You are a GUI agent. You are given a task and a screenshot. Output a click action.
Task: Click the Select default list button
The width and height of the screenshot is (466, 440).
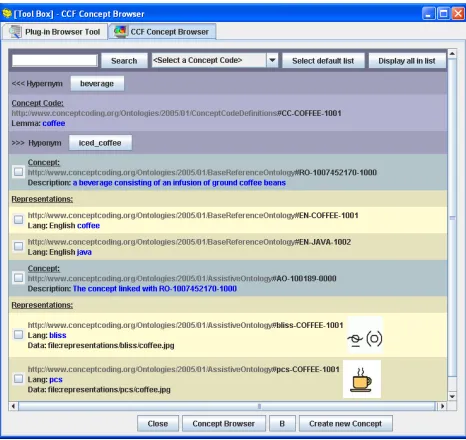(x=323, y=61)
